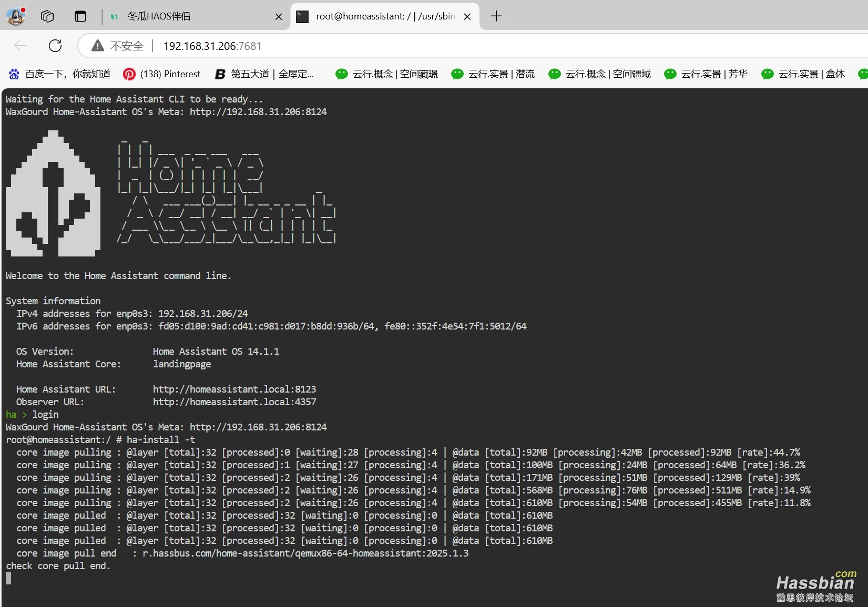This screenshot has width=868, height=607.
Task: Open the 百度一下，你就知道 bookmark
Action: pos(59,74)
